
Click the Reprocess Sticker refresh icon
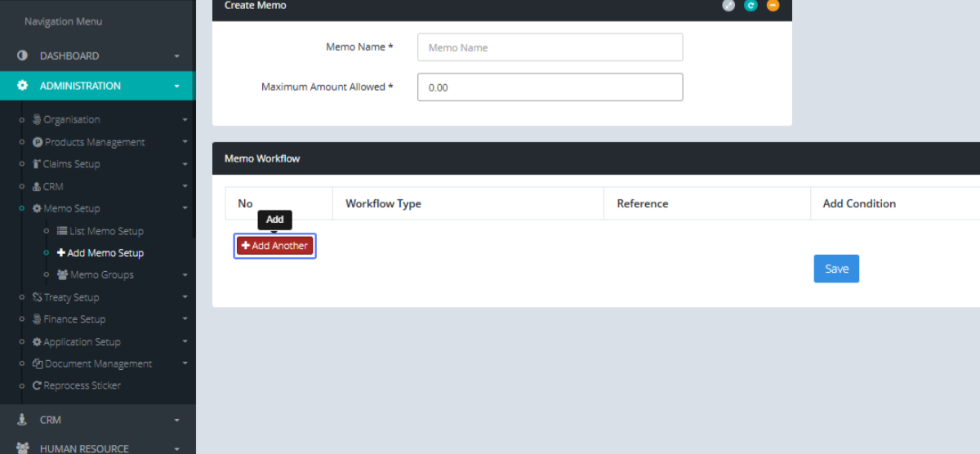[37, 385]
